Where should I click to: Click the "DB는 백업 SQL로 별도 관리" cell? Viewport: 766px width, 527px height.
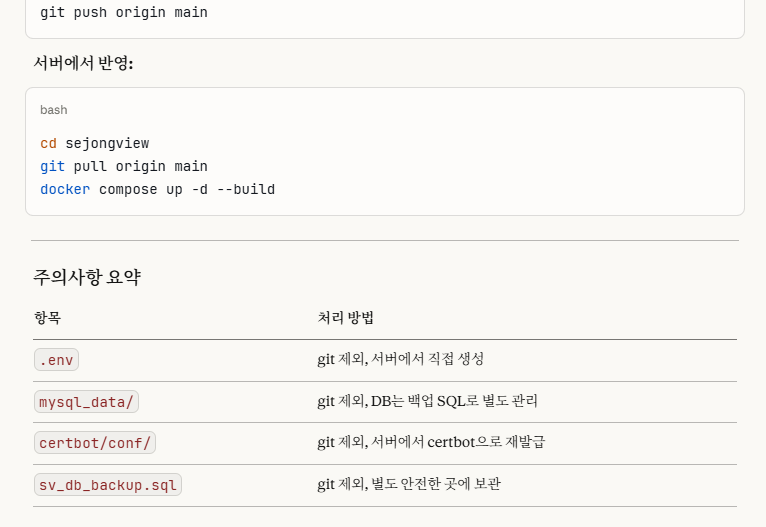point(454,401)
